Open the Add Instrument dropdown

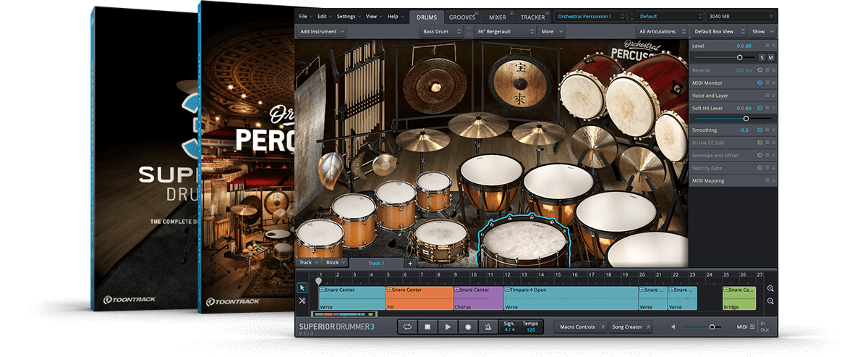click(322, 31)
